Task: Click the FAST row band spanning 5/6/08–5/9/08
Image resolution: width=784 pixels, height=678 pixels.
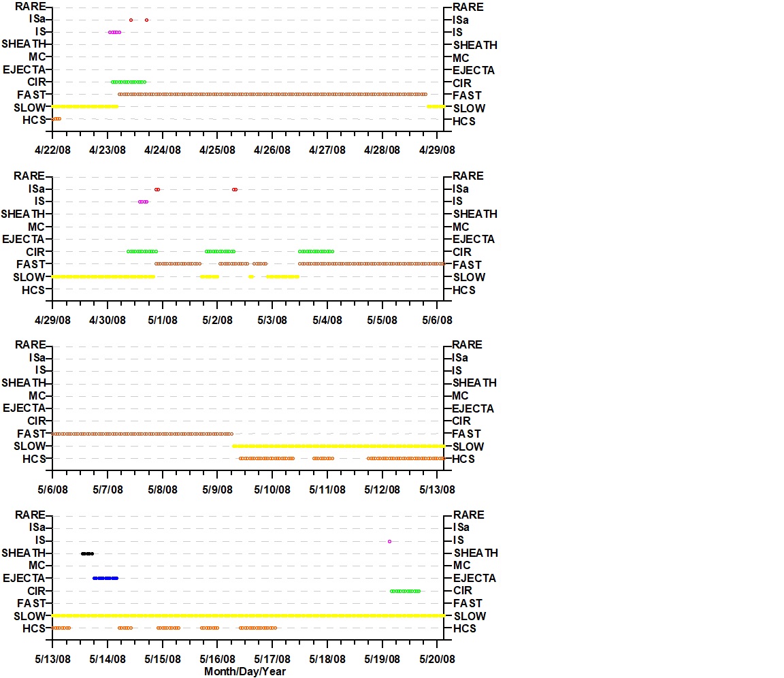Action: coord(142,434)
